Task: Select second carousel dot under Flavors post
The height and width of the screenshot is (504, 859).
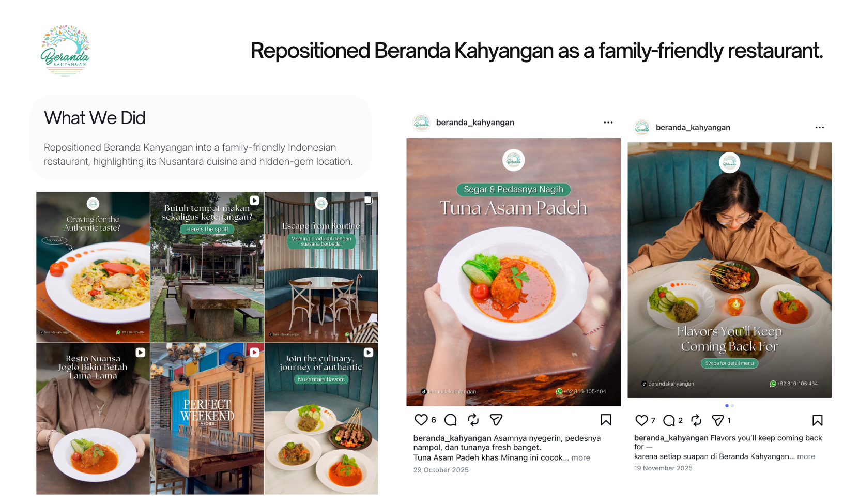Action: pyautogui.click(x=732, y=406)
